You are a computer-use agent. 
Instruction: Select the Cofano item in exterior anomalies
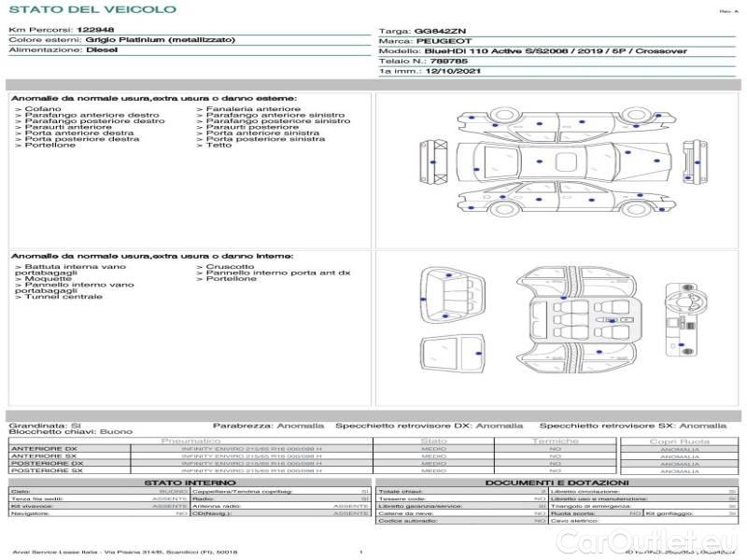44,109
